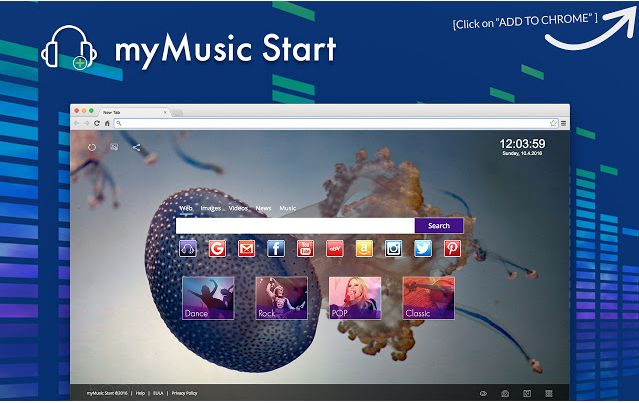This screenshot has height=403, width=639.
Task: Bookmark page with the star icon
Action: (553, 123)
